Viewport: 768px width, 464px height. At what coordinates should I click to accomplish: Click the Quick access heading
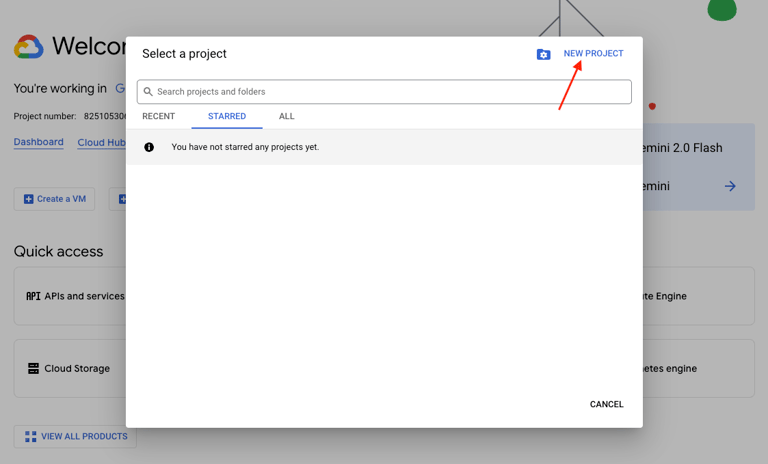[x=58, y=251]
